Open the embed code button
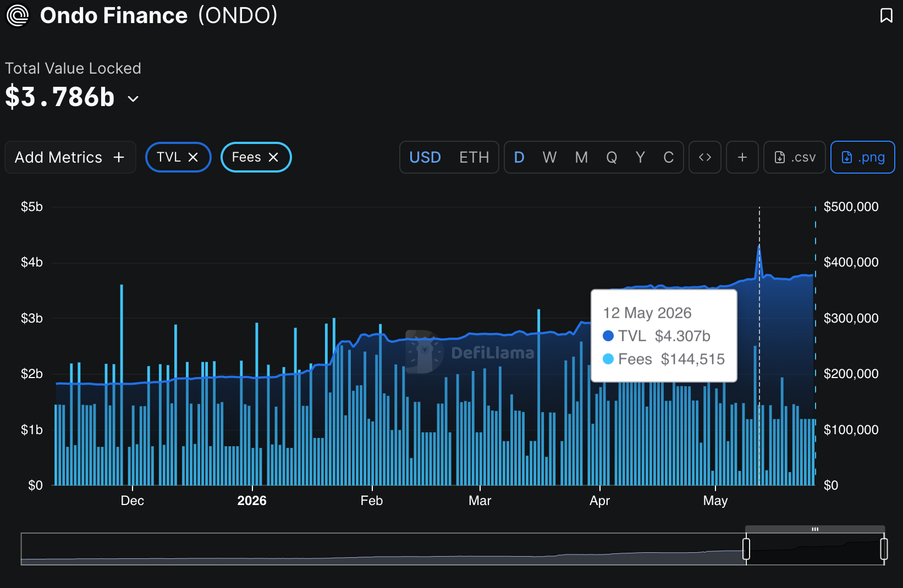Screen dimensions: 903x588 click(705, 158)
